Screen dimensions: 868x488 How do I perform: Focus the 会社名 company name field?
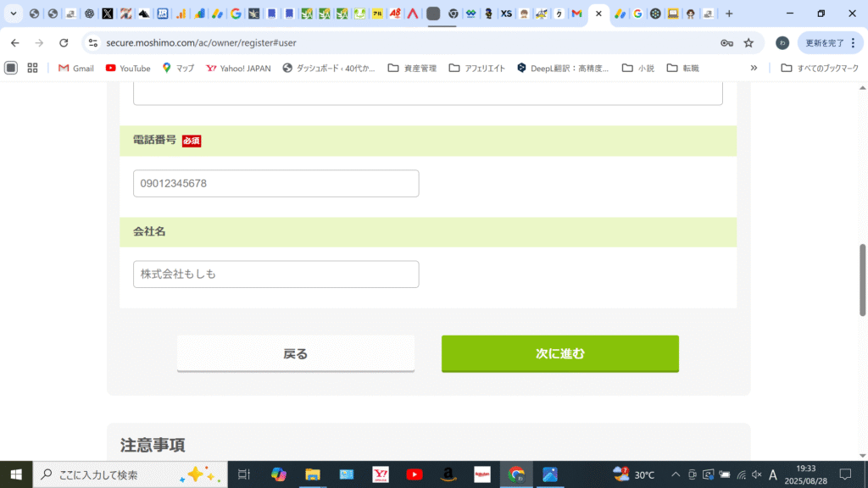pos(275,274)
